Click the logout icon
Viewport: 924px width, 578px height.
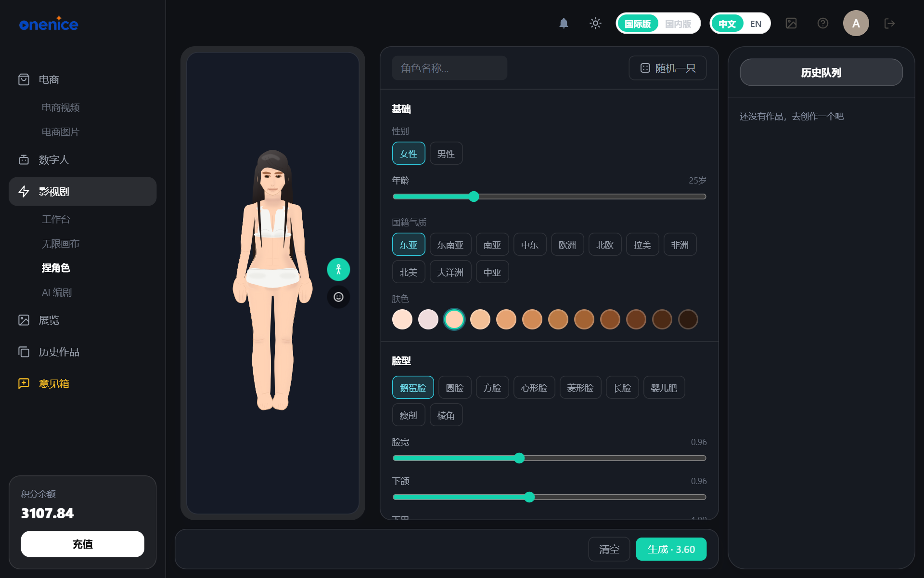(x=889, y=23)
